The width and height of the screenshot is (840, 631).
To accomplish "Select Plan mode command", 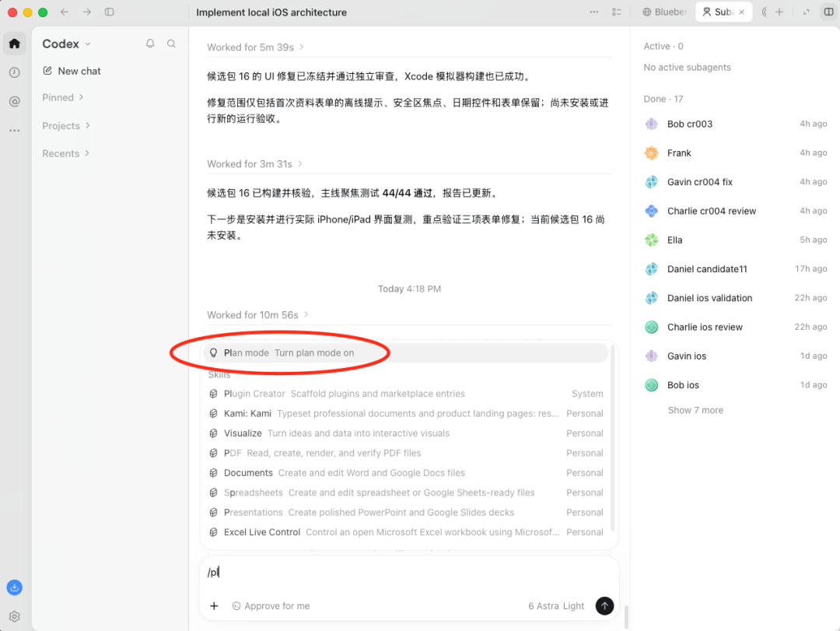I will (405, 352).
